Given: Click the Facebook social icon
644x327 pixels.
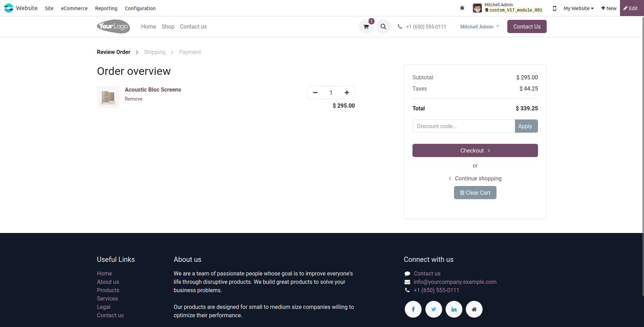Looking at the screenshot, I should 413,309.
